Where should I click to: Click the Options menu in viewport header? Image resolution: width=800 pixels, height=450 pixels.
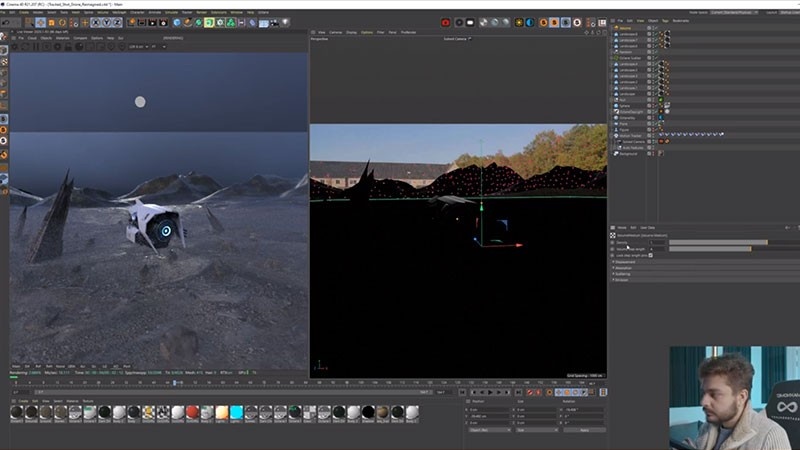[x=366, y=32]
